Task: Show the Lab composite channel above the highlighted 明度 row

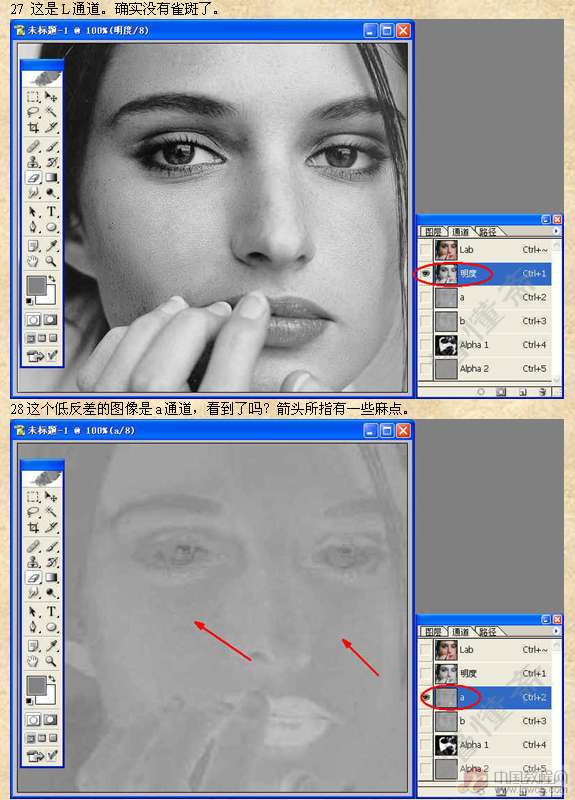Action: [425, 249]
